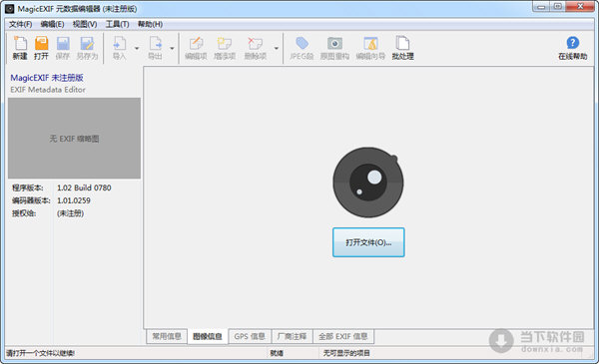599x364 pixels.
Task: Minimize the MagicEXIF window
Action: click(x=541, y=7)
